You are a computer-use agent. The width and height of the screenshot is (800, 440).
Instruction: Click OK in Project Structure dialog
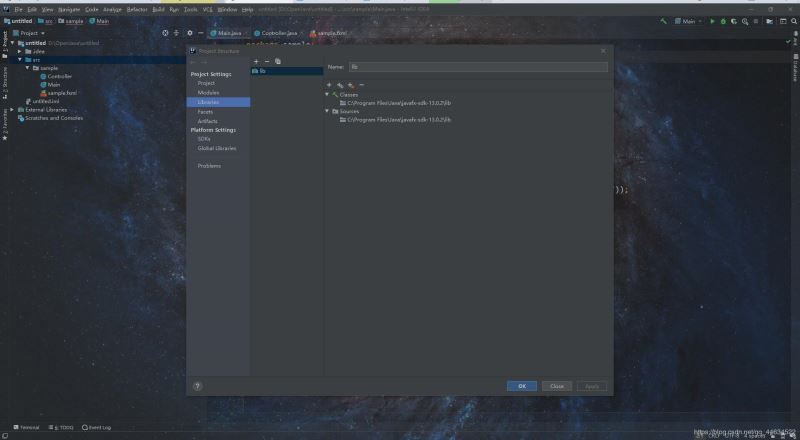(x=522, y=386)
